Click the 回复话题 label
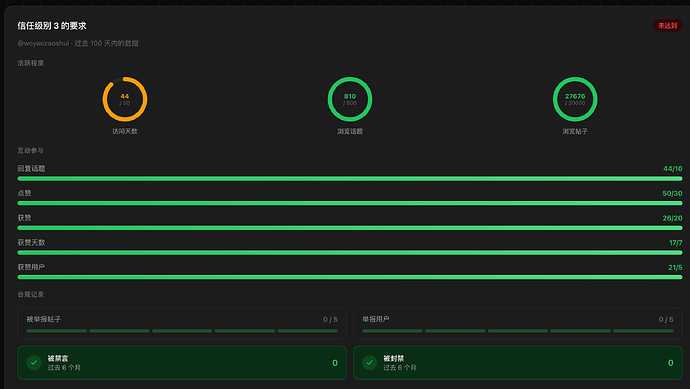The image size is (690, 389). [31, 169]
